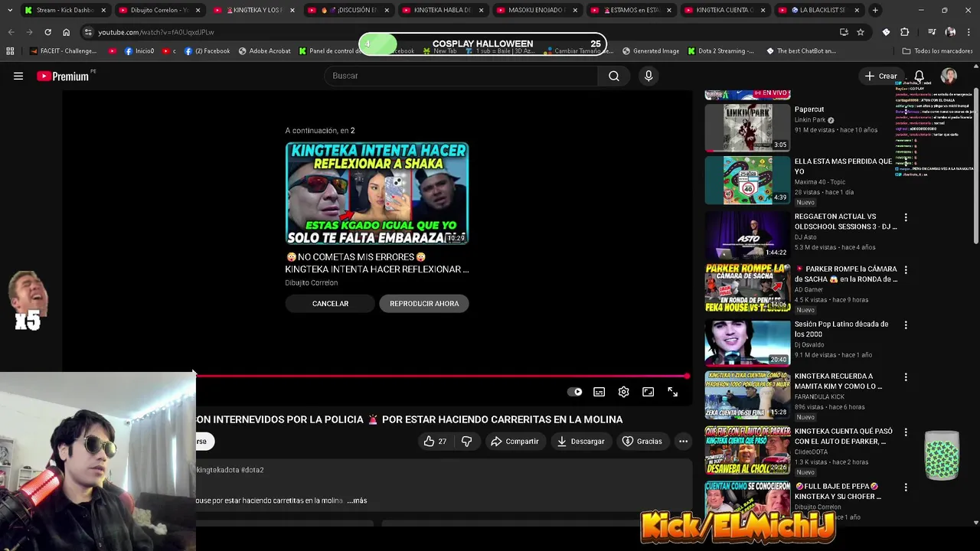
Task: Open the Generated Image bookmark
Action: (650, 51)
